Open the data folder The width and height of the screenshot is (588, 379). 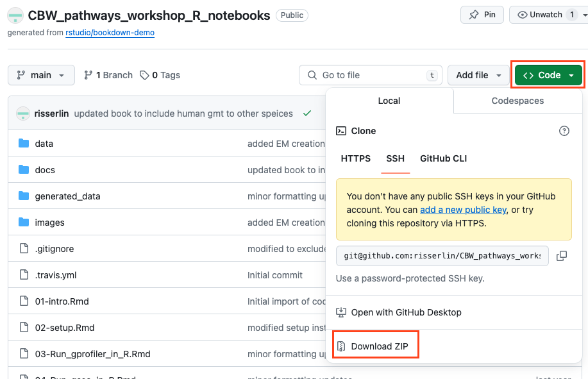coord(44,144)
